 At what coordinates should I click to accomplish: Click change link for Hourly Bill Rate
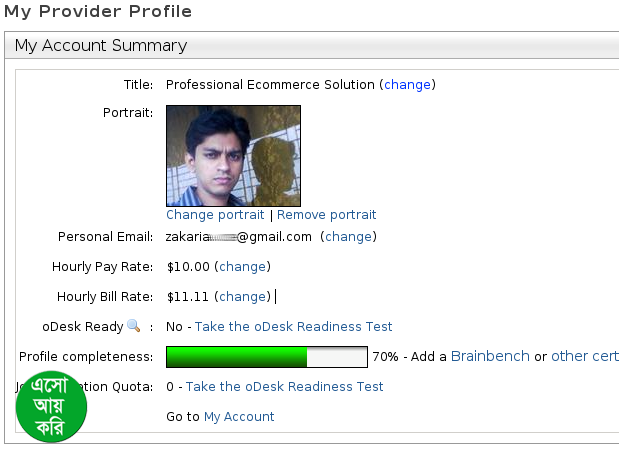pyautogui.click(x=244, y=297)
